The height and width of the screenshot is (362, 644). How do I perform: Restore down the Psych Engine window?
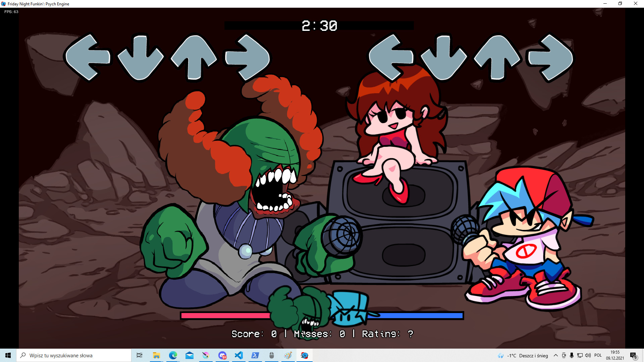620,4
